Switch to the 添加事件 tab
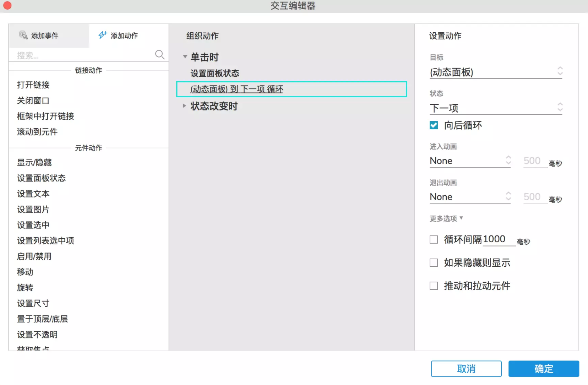The width and height of the screenshot is (588, 385). 49,36
